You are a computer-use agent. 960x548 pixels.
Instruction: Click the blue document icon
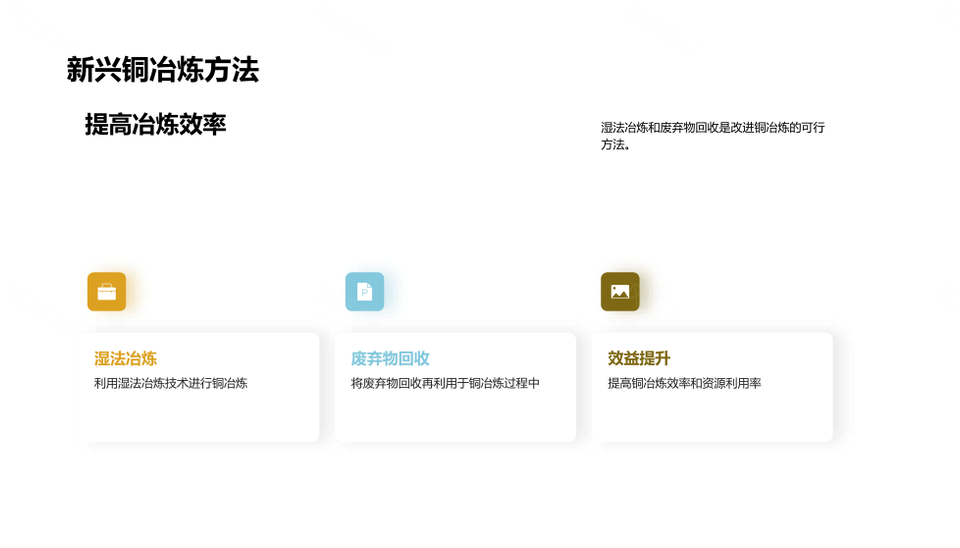(364, 291)
